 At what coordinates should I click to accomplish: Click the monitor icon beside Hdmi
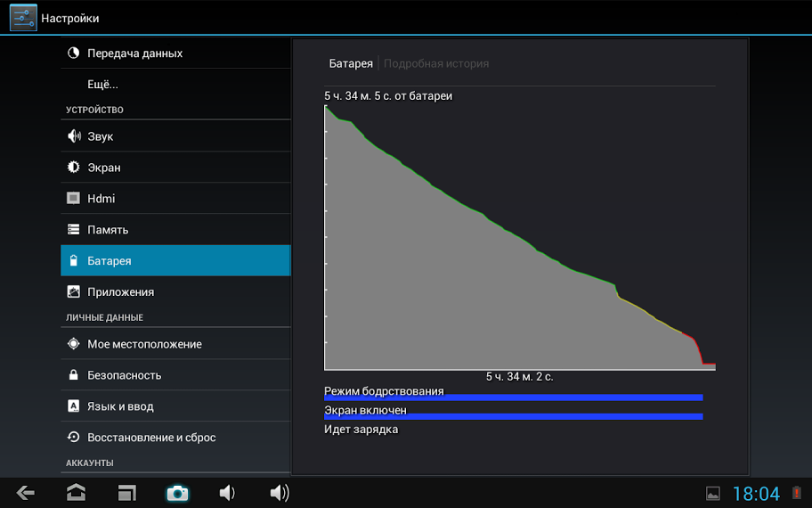coord(74,198)
